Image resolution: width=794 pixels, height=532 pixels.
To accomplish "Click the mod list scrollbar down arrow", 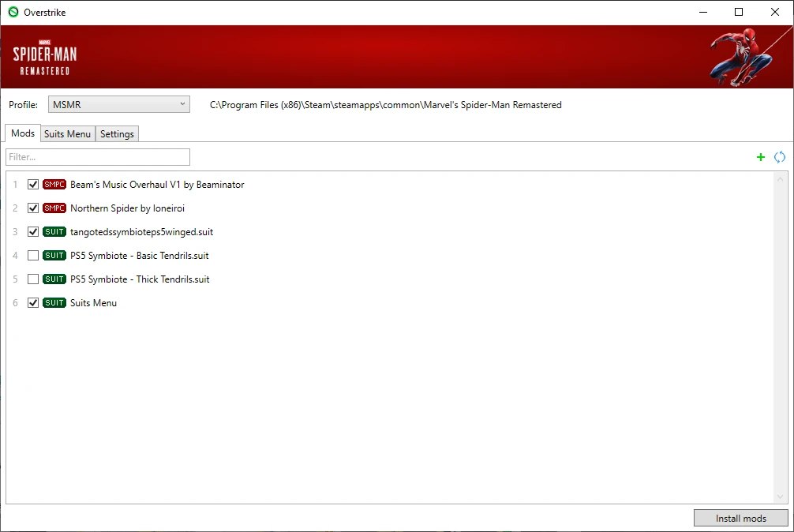I will pos(780,496).
